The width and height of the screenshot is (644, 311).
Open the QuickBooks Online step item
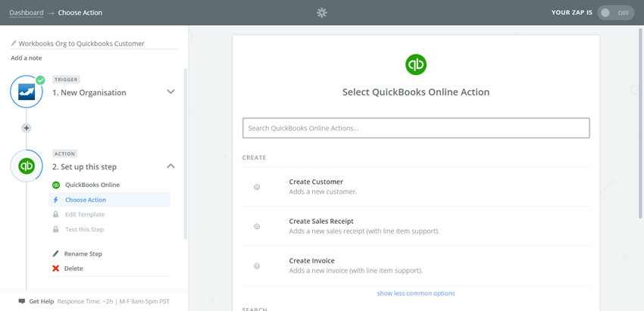tap(92, 185)
